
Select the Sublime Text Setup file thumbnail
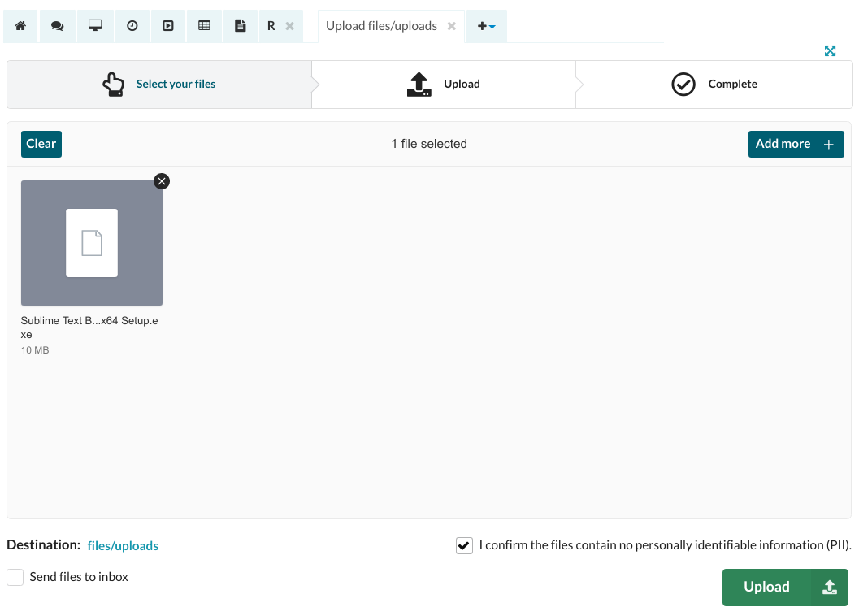92,243
